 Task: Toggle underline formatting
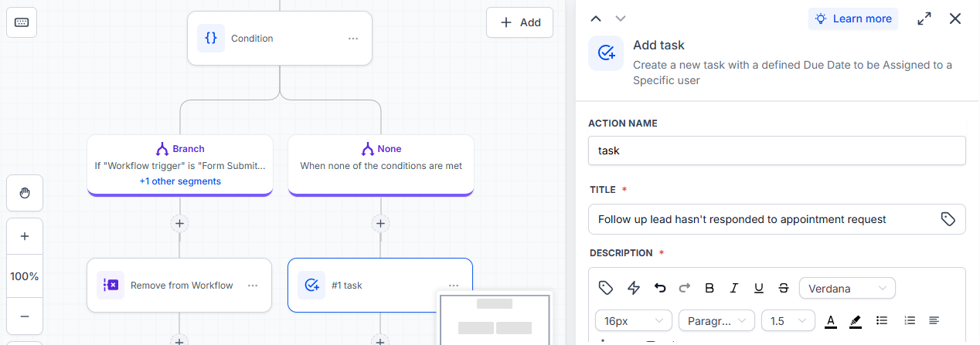click(x=759, y=288)
